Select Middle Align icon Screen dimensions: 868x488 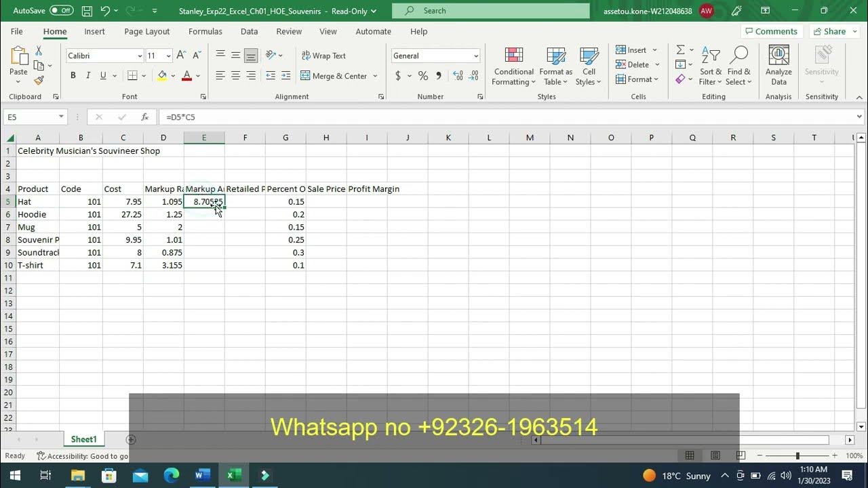[x=235, y=56]
